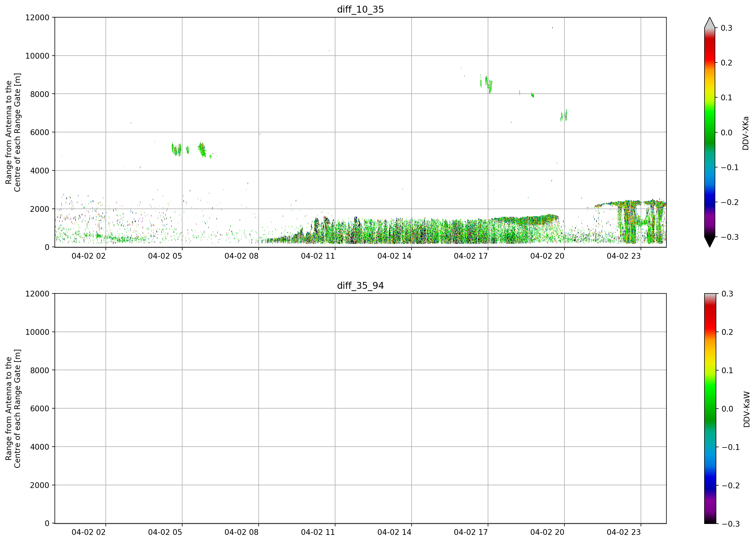Screen dimensions: 756x542
Task: Click the y-axis label of the diff_10_35 plot
Action: [x=13, y=132]
